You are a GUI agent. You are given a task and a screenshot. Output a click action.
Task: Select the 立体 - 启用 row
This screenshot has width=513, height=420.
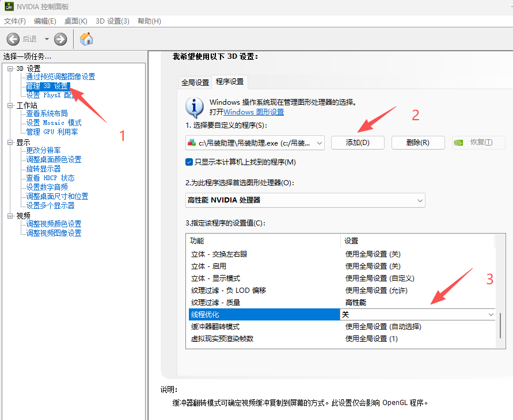point(341,266)
